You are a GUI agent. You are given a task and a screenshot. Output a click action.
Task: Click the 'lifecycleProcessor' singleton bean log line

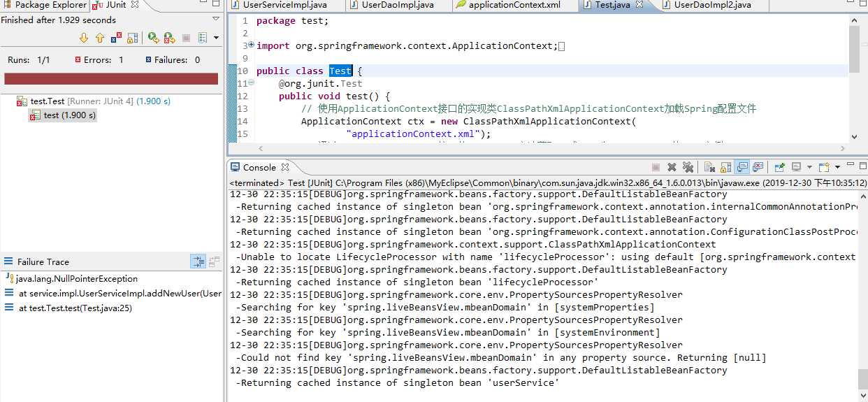point(417,282)
